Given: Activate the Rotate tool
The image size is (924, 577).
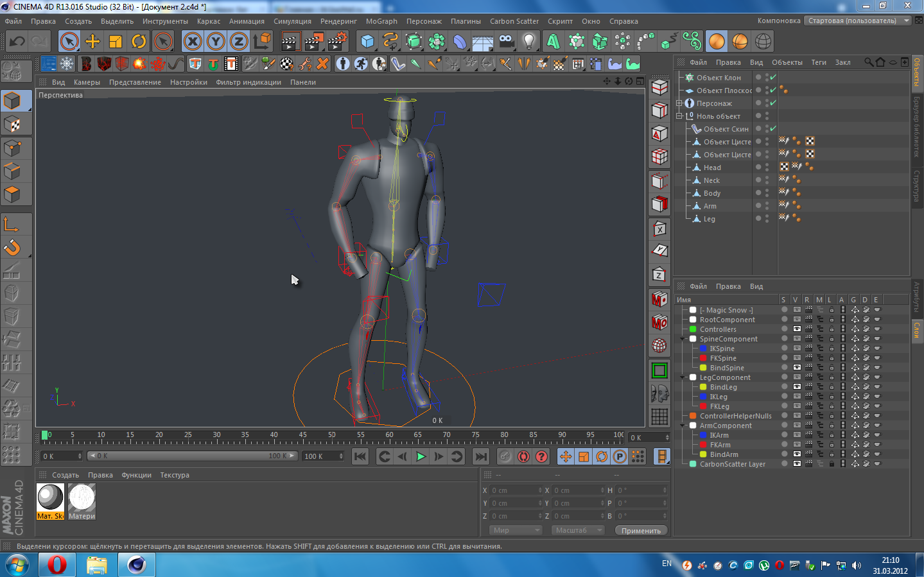Looking at the screenshot, I should [x=139, y=42].
